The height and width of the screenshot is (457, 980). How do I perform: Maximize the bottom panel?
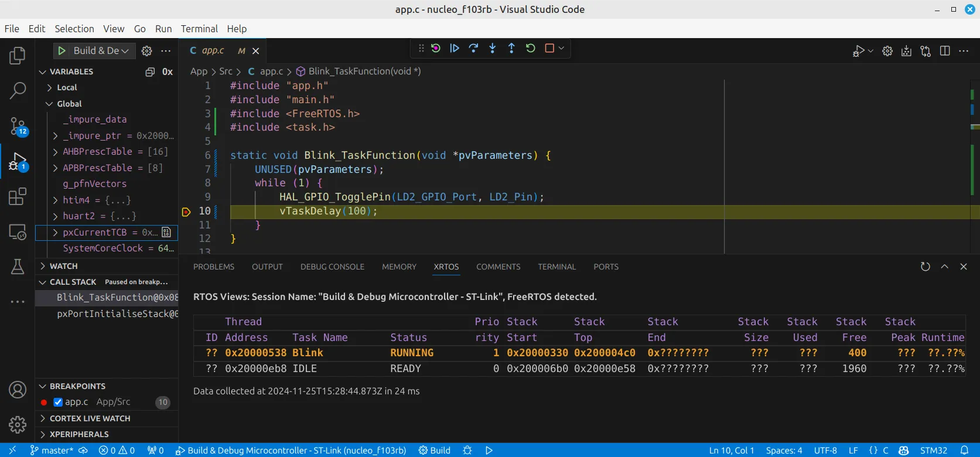click(945, 267)
